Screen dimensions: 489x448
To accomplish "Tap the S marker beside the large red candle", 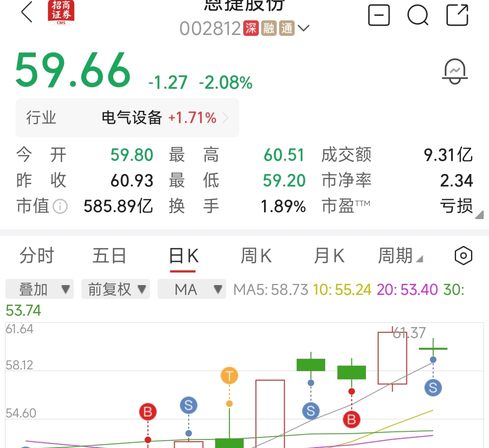I will pos(311,411).
